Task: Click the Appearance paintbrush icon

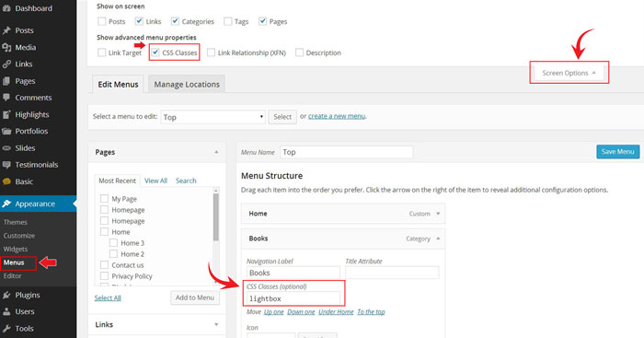Action: pos(6,204)
